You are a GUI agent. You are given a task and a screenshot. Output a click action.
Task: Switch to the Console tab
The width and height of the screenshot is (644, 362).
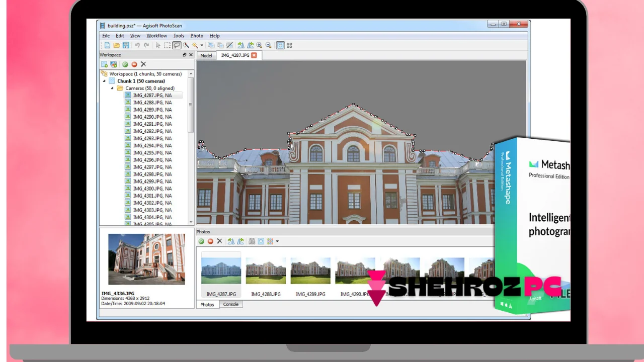pyautogui.click(x=231, y=304)
